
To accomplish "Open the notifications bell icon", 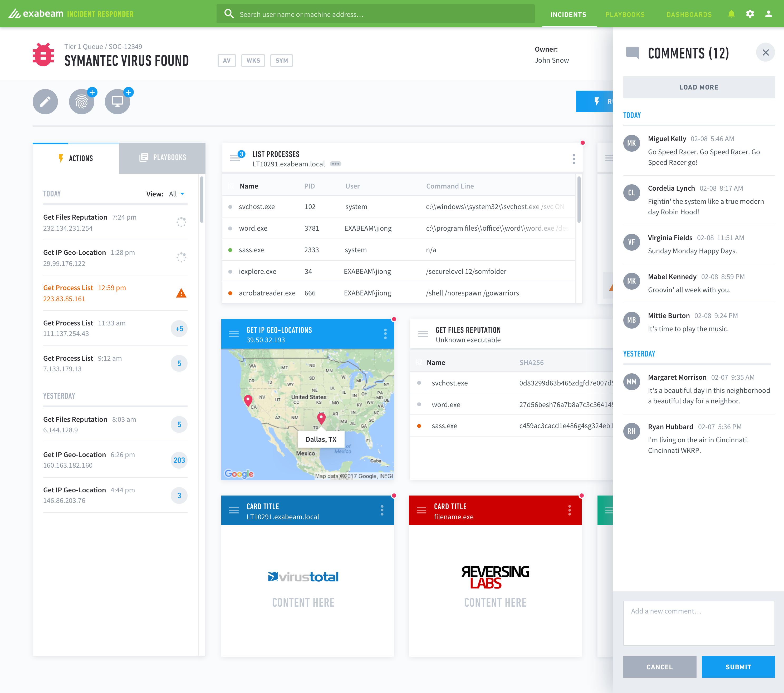I will tap(731, 14).
